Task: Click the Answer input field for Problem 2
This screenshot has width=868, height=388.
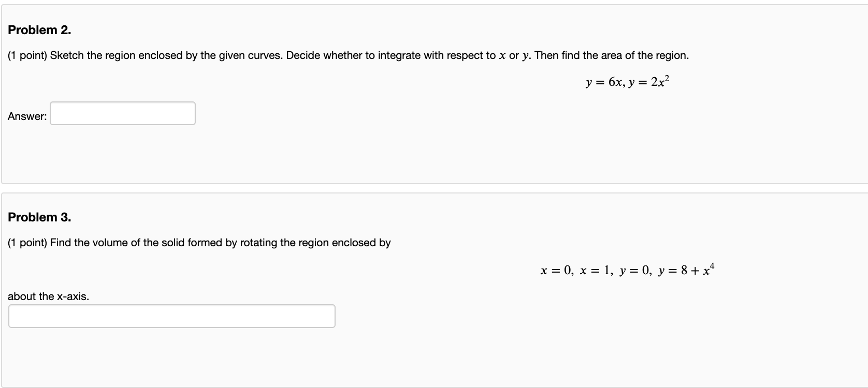Action: (122, 113)
